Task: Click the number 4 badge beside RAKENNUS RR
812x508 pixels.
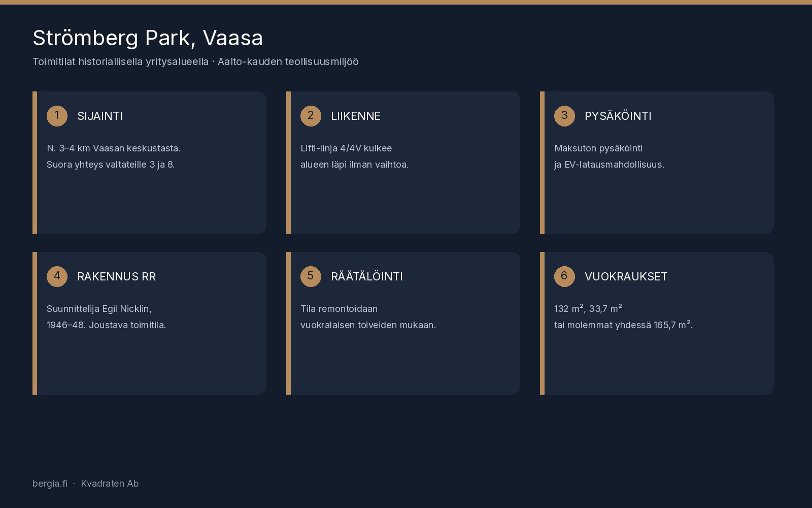Action: click(x=57, y=276)
